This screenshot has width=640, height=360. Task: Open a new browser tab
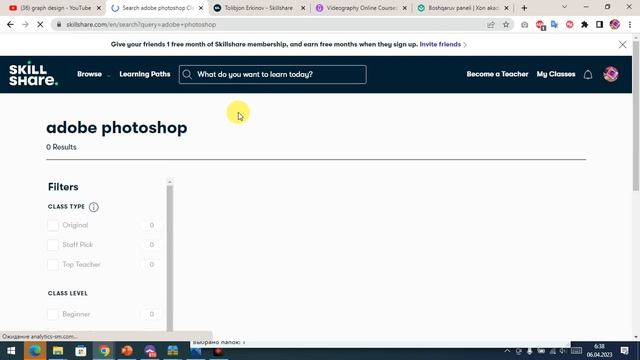pos(524,8)
